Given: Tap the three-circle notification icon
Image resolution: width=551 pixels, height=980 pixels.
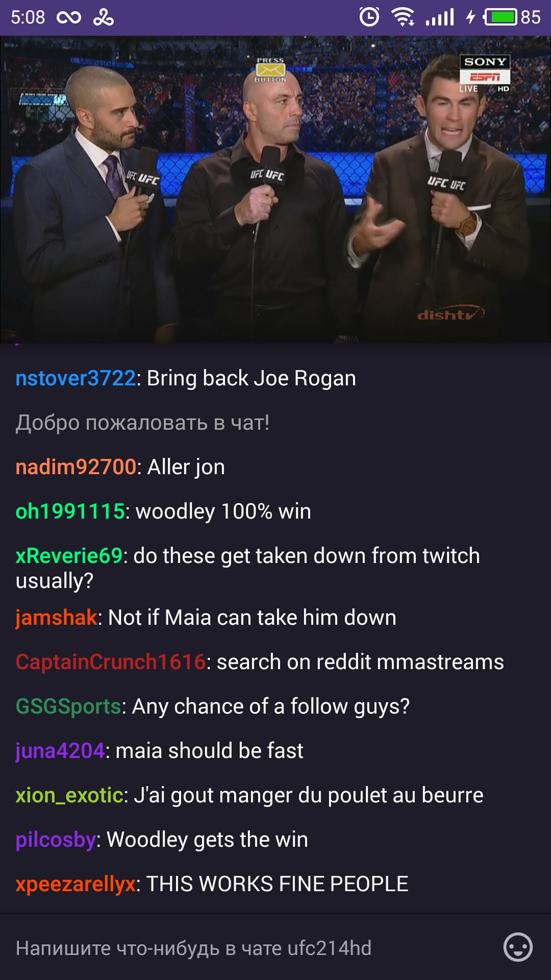Looking at the screenshot, I should point(103,17).
